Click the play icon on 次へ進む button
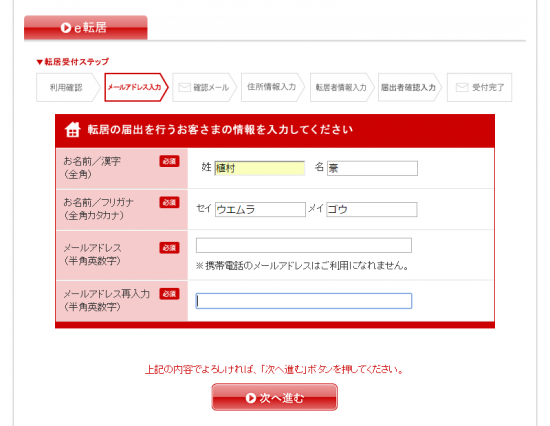Viewport: 550px width, 426px height. click(x=250, y=398)
